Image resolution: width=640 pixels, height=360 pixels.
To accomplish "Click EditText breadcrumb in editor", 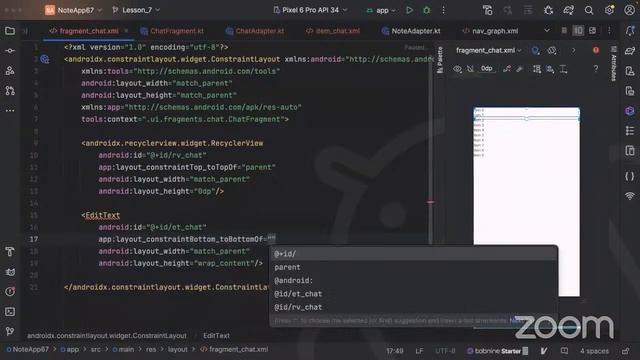I will (216, 336).
